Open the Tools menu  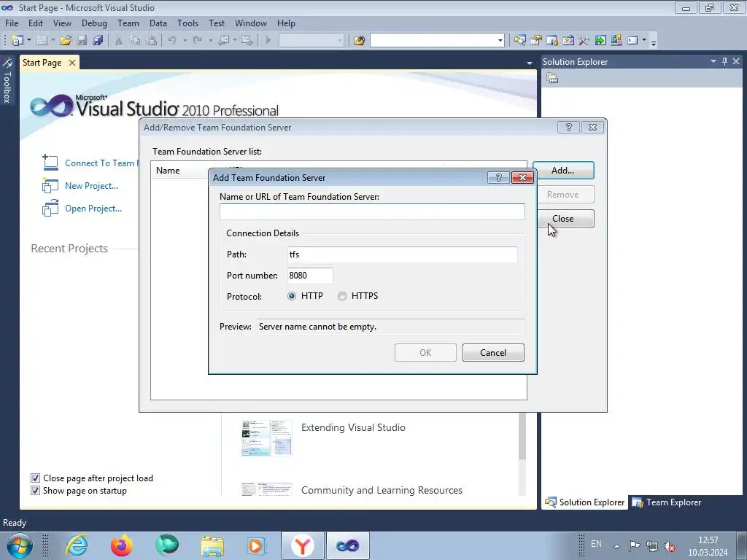pos(187,23)
